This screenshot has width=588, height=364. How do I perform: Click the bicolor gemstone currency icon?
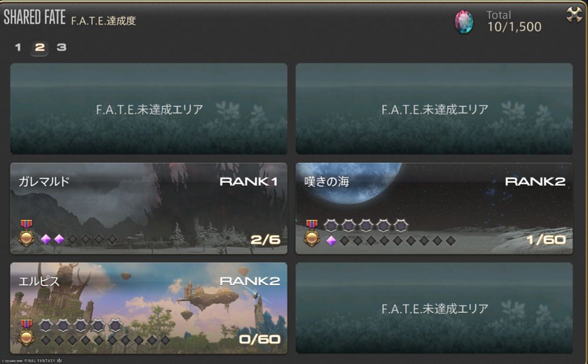tap(464, 22)
